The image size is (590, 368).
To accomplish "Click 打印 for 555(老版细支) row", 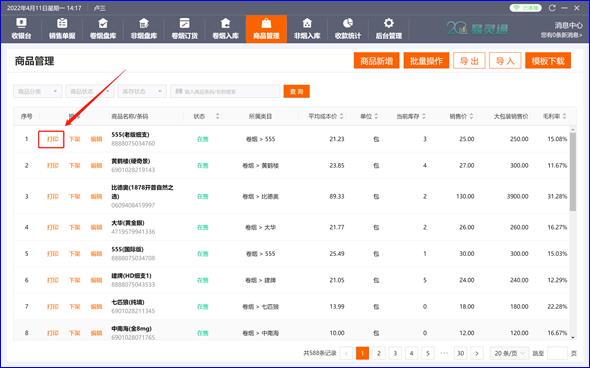I will point(52,139).
